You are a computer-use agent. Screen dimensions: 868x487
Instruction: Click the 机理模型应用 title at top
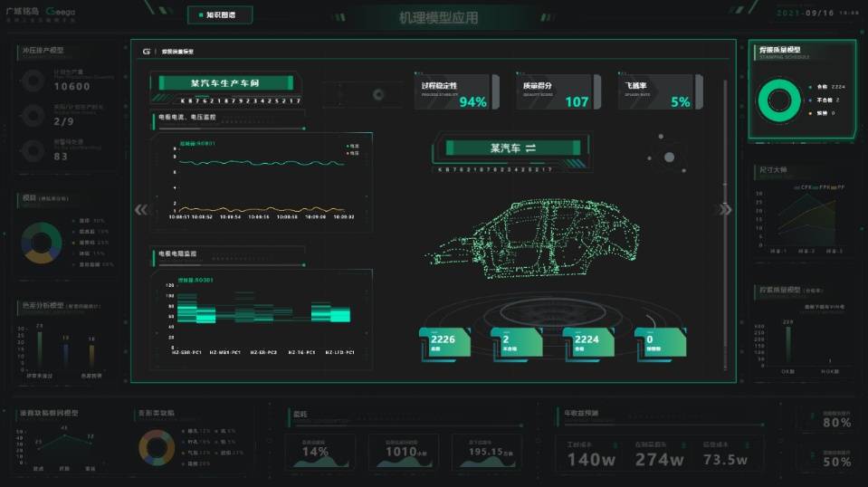pos(438,18)
